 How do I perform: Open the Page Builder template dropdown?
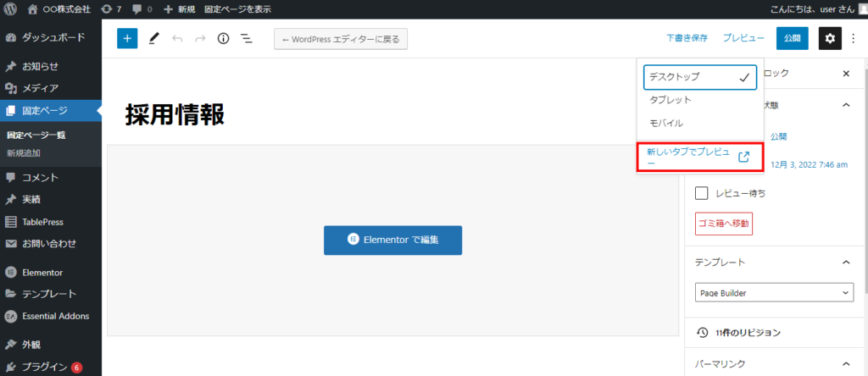pyautogui.click(x=774, y=292)
